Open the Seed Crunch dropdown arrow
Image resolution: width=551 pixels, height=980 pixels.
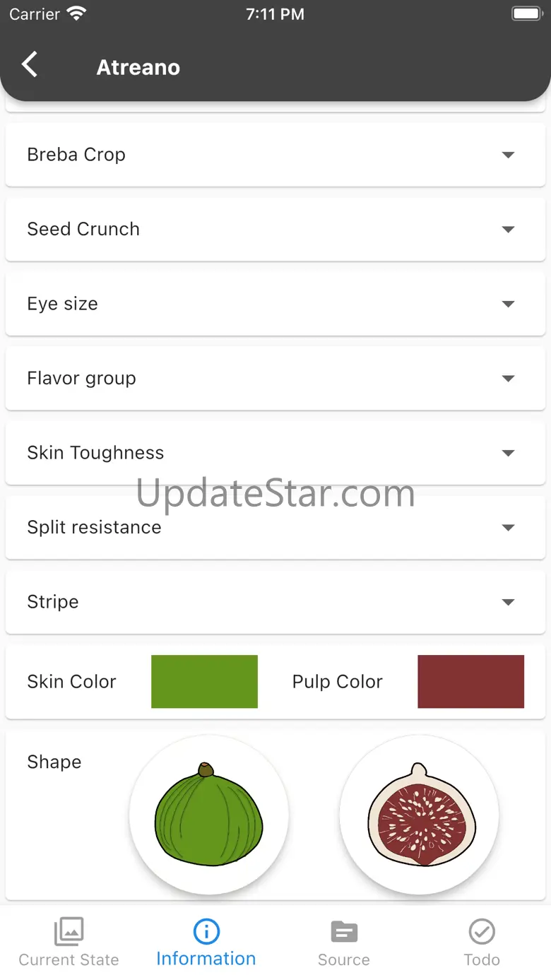[x=508, y=230]
